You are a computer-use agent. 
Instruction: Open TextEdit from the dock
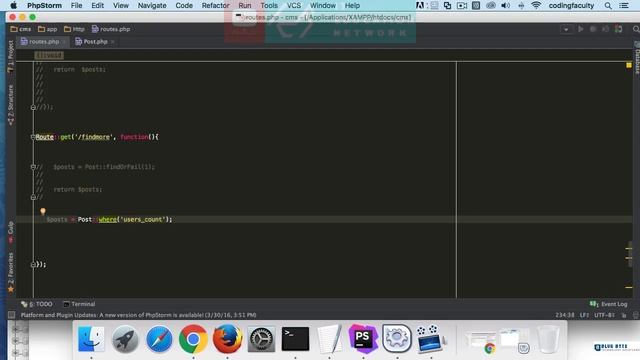[329, 339]
